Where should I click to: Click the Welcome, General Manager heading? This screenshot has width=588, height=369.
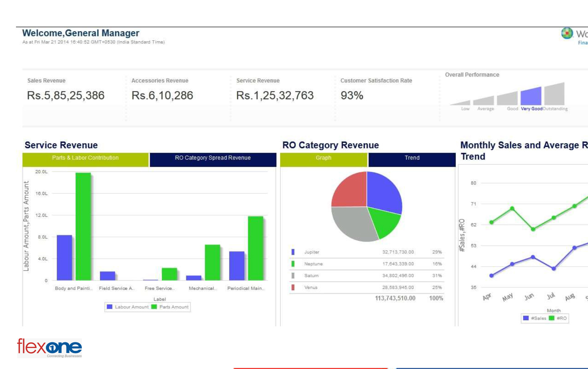[81, 33]
